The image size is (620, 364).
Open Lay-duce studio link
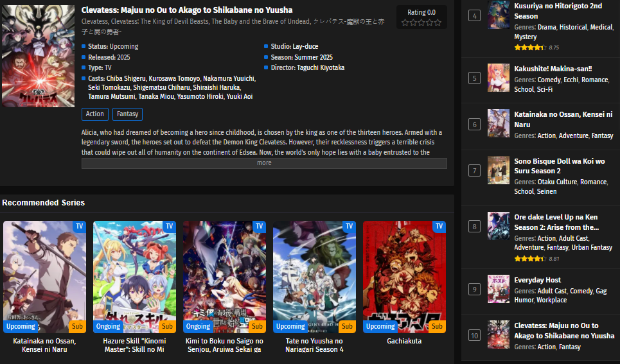tap(305, 46)
